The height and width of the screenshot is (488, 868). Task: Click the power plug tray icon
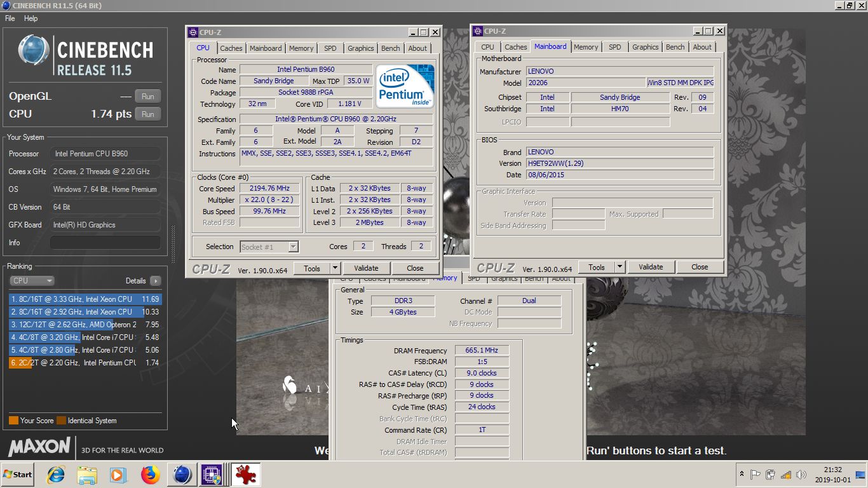tap(771, 475)
